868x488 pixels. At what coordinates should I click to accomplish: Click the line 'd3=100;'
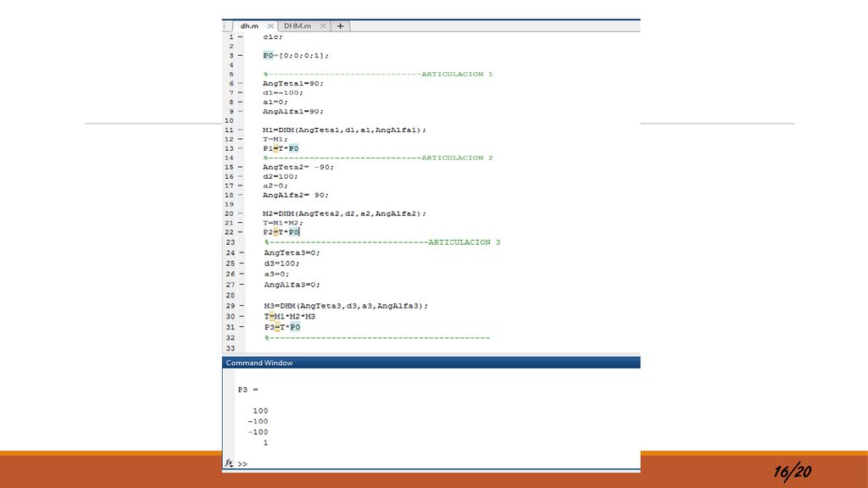[x=281, y=263]
